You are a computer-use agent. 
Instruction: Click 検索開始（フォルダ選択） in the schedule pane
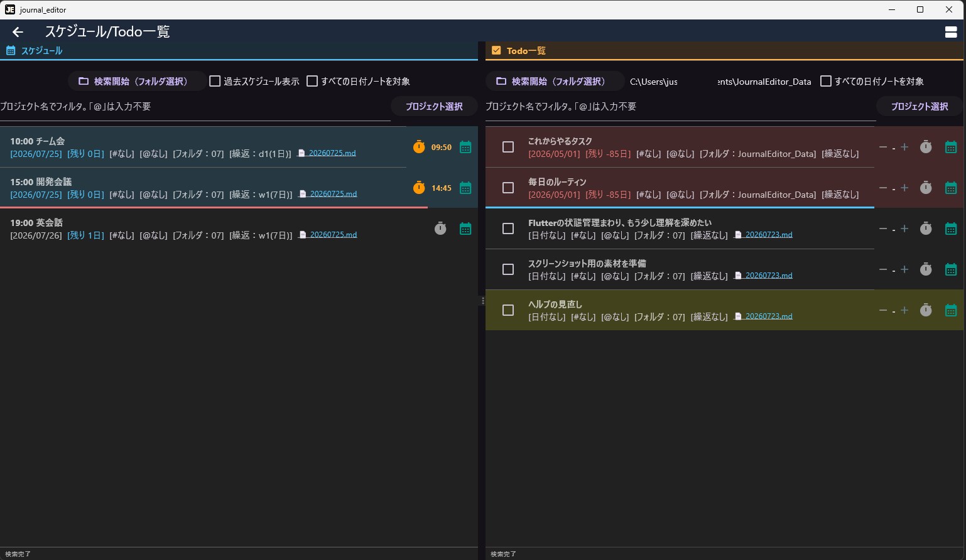pos(137,81)
